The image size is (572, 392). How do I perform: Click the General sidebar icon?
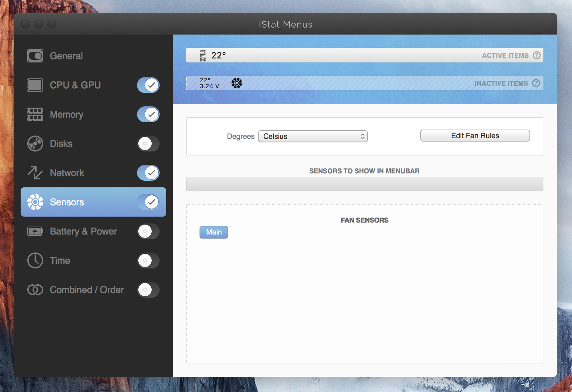[35, 56]
